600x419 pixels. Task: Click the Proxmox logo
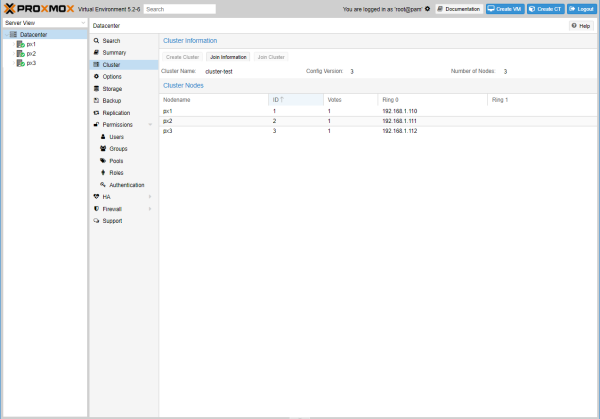click(x=37, y=8)
